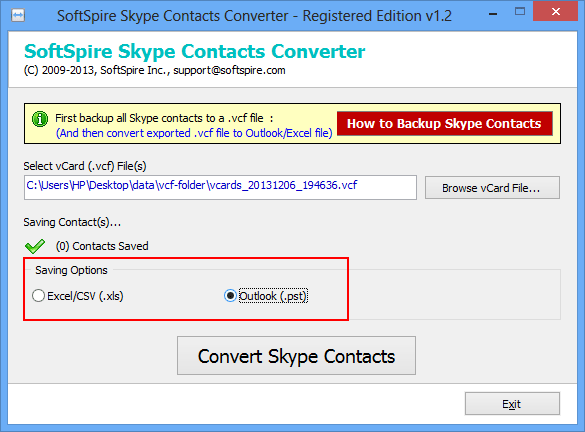
Task: Start Convert Skype Contacts
Action: tap(296, 356)
